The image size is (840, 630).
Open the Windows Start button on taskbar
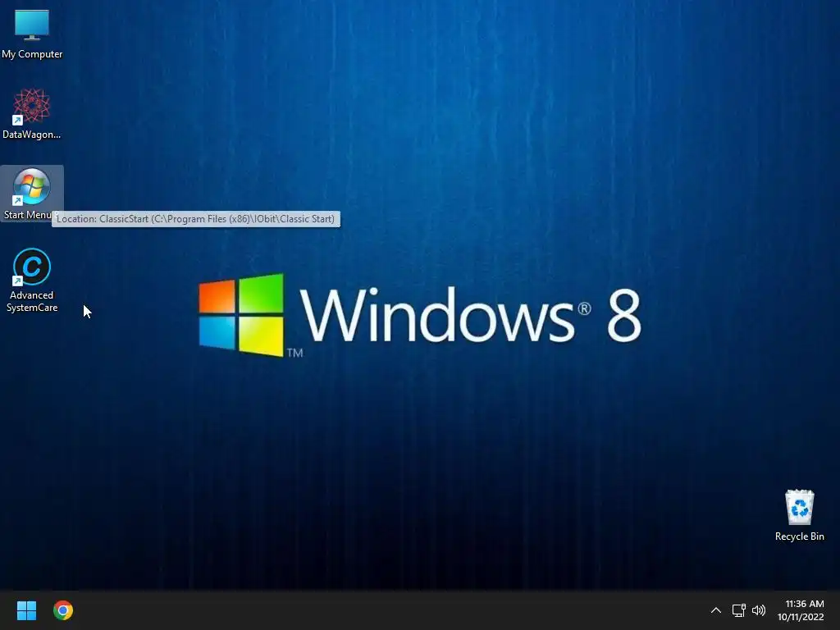(x=26, y=610)
